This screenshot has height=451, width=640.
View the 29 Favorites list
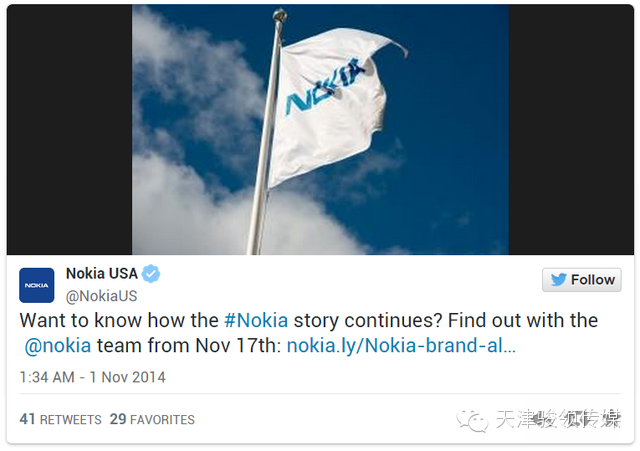coord(152,420)
